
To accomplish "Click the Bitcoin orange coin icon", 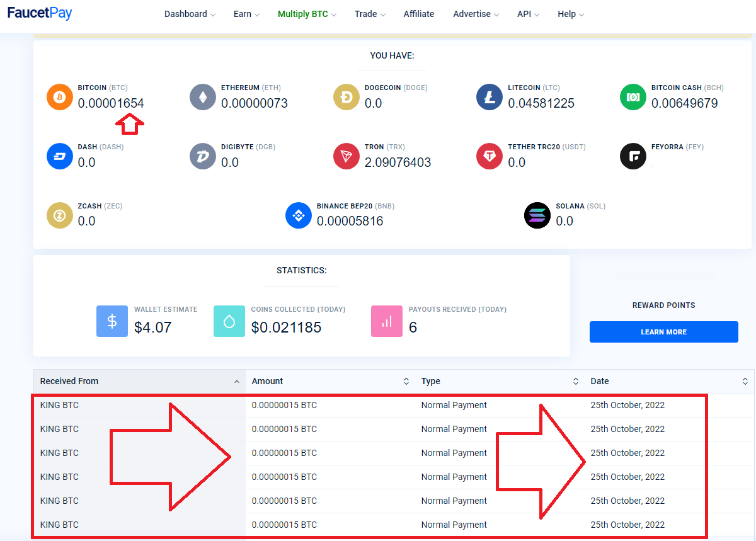I will [60, 97].
